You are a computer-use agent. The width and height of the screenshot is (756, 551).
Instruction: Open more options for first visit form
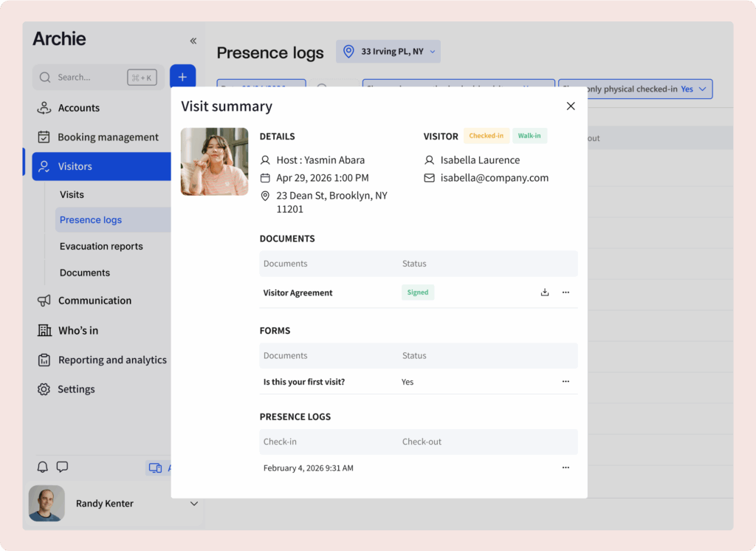point(566,382)
